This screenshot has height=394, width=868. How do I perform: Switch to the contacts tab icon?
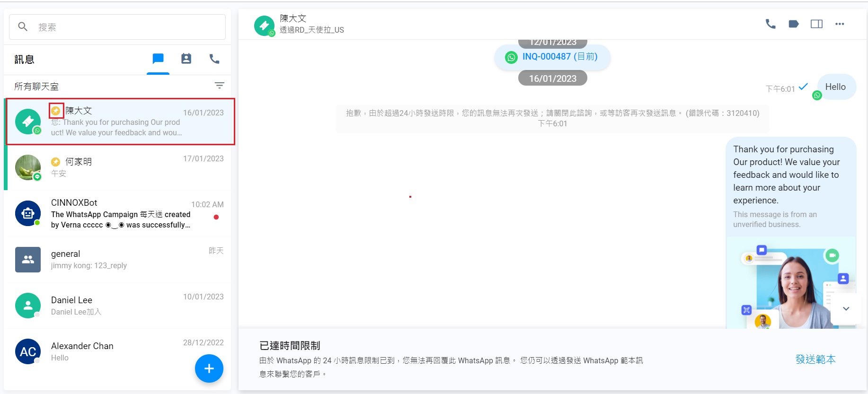tap(186, 59)
